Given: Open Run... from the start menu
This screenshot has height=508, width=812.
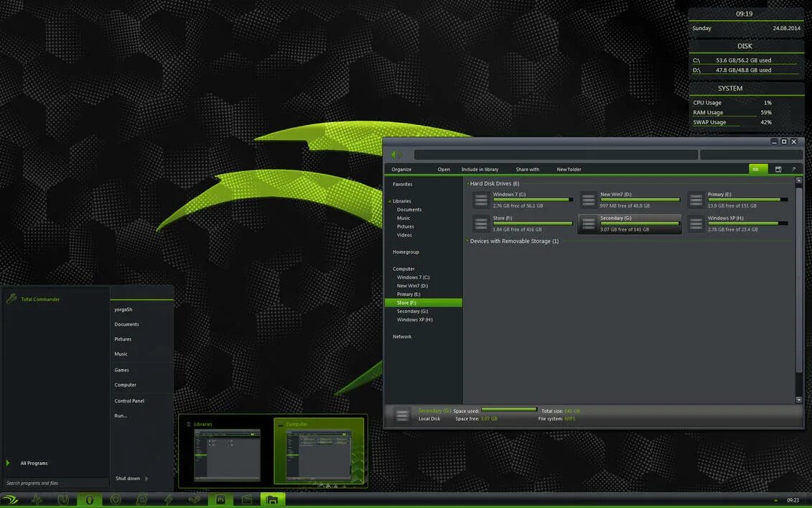Looking at the screenshot, I should (x=121, y=415).
